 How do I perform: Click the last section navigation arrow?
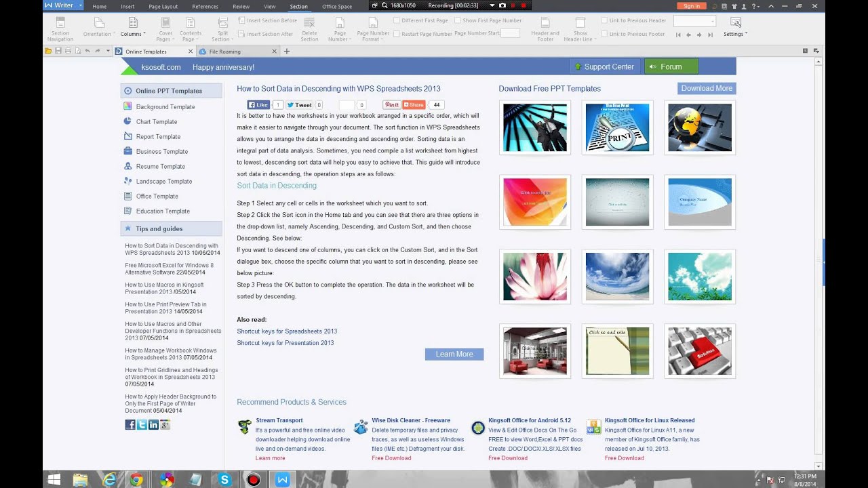pos(709,35)
